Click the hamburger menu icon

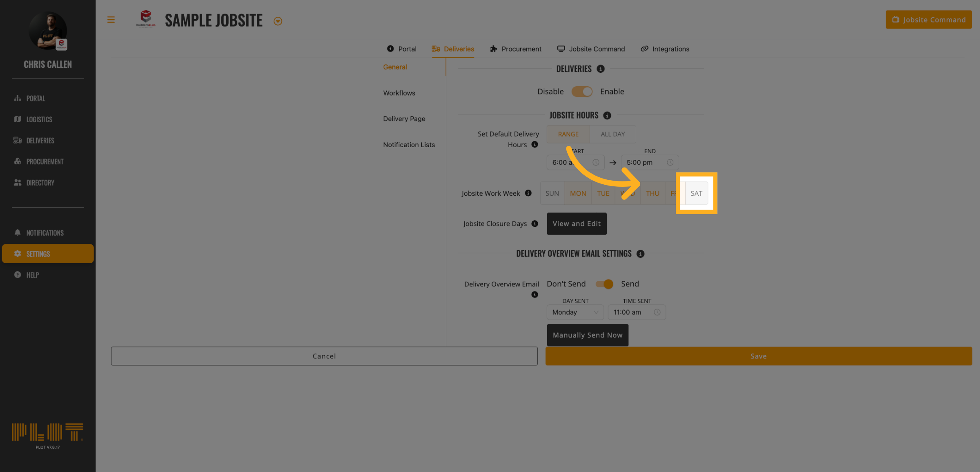click(111, 20)
